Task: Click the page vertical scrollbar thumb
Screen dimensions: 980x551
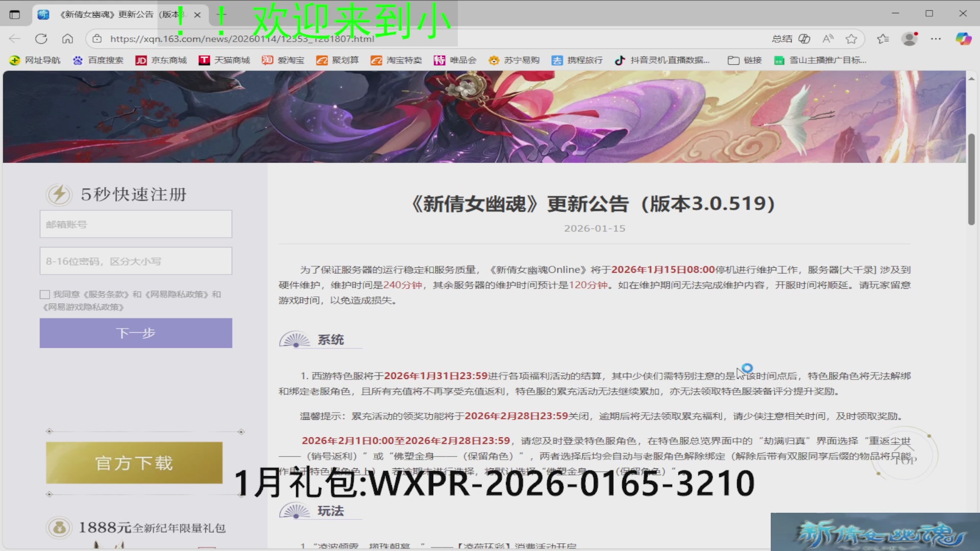Action: pos(971,179)
